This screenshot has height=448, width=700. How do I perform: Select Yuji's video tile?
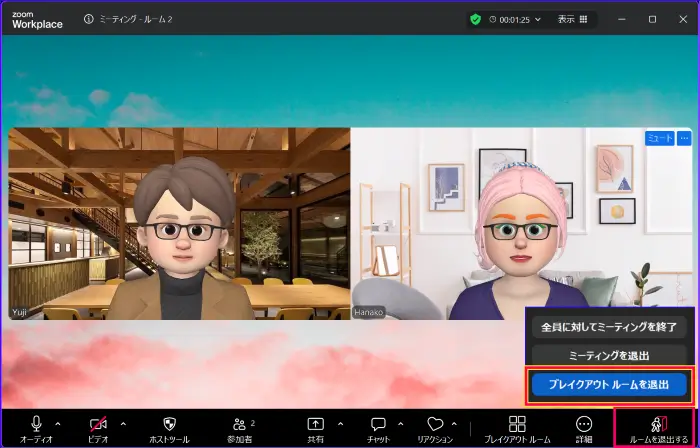(179, 224)
